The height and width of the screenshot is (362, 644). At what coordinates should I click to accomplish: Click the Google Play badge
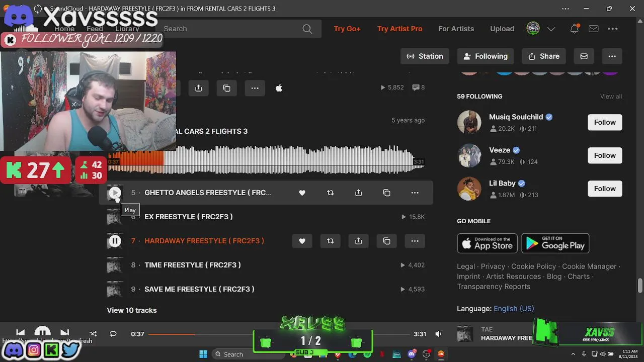tap(555, 243)
